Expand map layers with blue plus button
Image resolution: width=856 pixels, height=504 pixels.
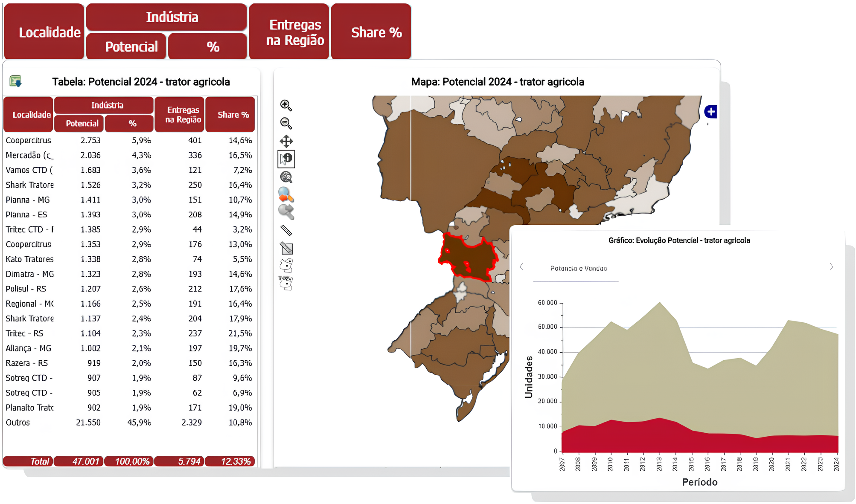click(710, 112)
